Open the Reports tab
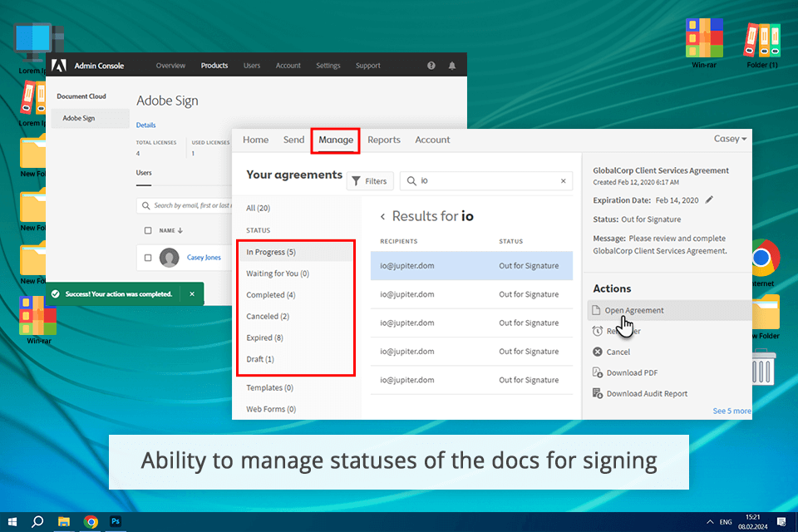This screenshot has width=798, height=532. pos(384,140)
